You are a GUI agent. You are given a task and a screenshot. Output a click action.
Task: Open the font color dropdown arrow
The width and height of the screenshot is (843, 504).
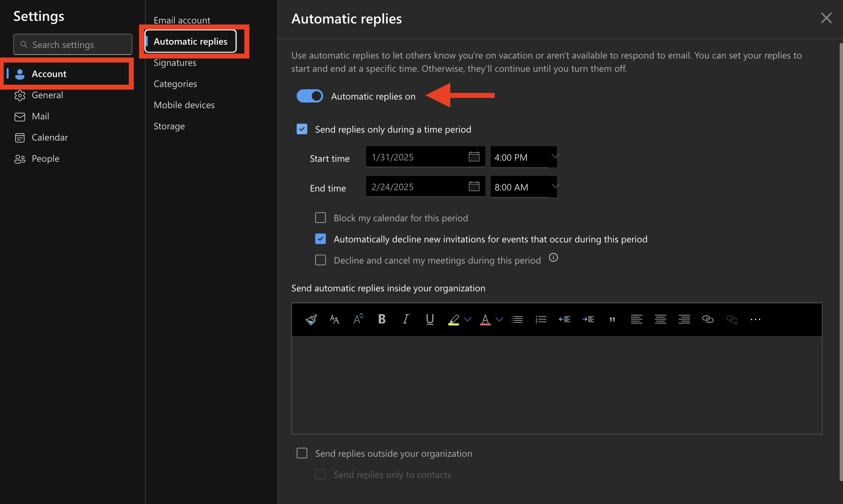[499, 319]
